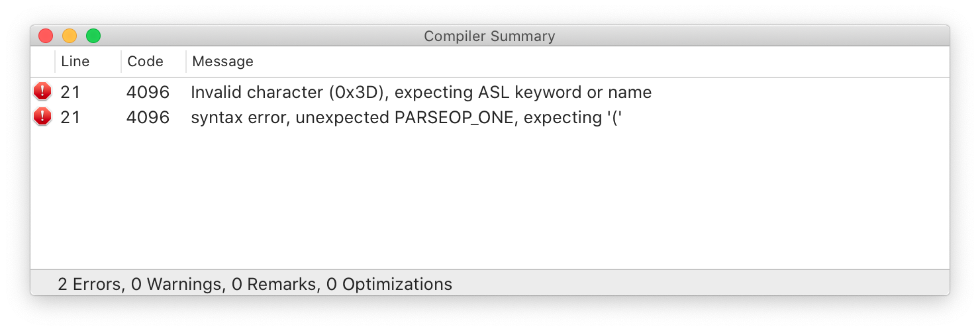
Task: Click the 'Compiler Summary' window title
Action: point(489,36)
